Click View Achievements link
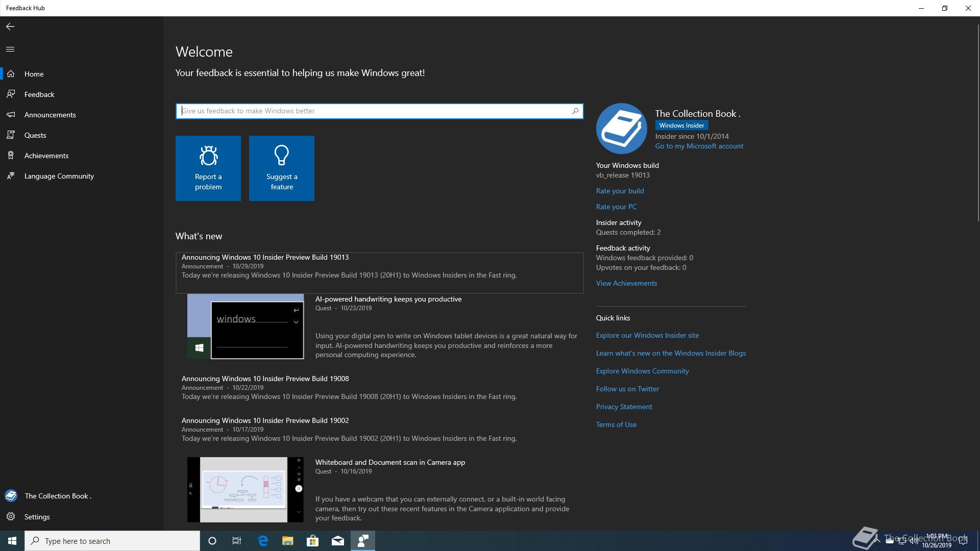The height and width of the screenshot is (551, 980). pyautogui.click(x=626, y=283)
